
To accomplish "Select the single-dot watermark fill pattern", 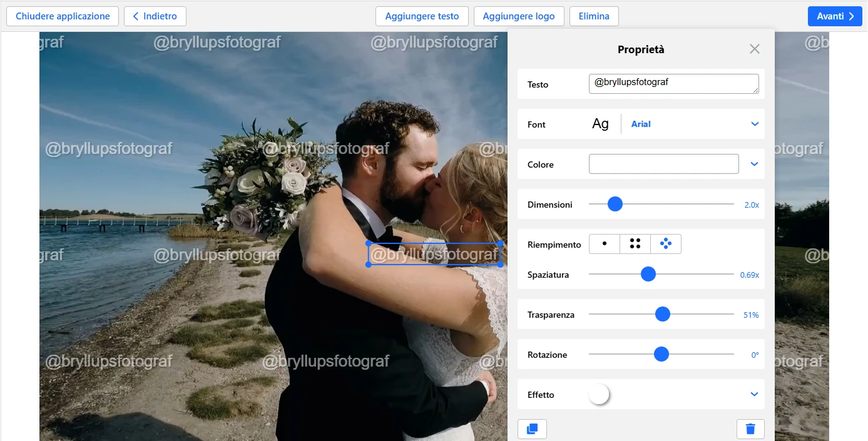I will pos(604,244).
